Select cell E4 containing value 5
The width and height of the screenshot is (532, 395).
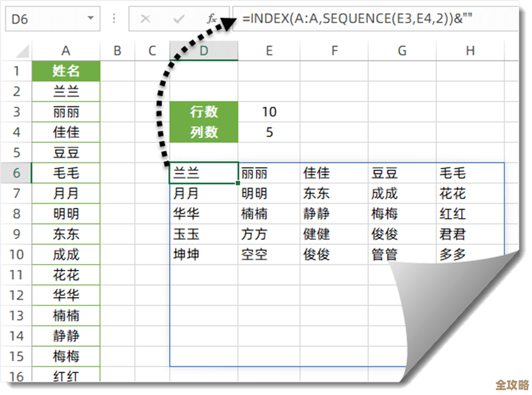click(x=269, y=132)
